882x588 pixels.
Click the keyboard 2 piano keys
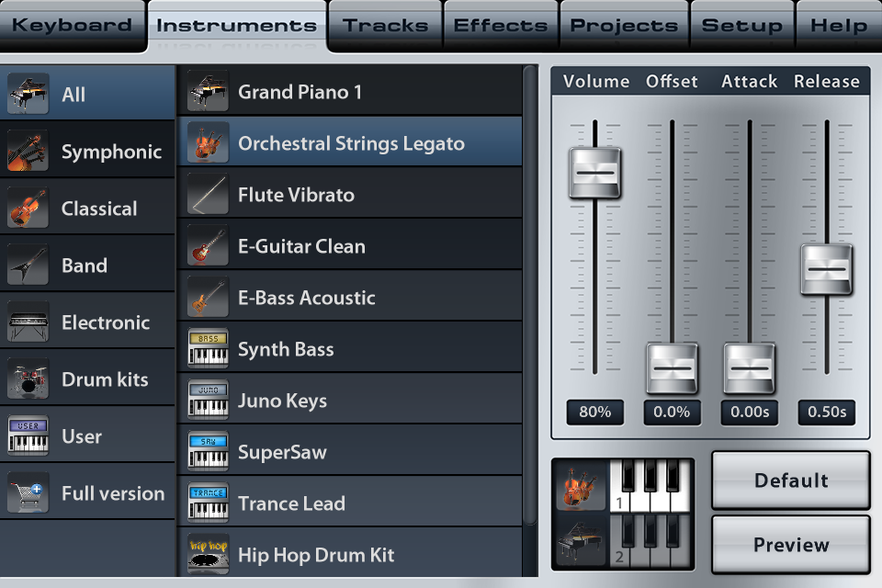click(650, 541)
